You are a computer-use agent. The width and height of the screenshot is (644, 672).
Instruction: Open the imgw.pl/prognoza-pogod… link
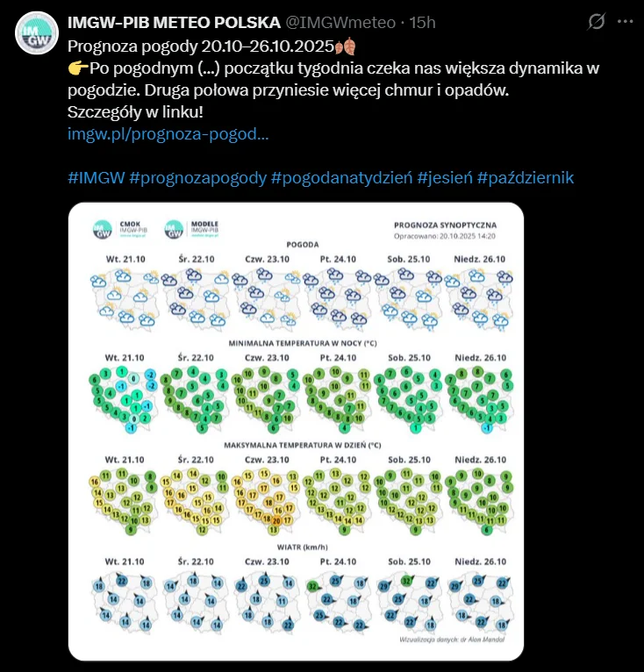(168, 134)
